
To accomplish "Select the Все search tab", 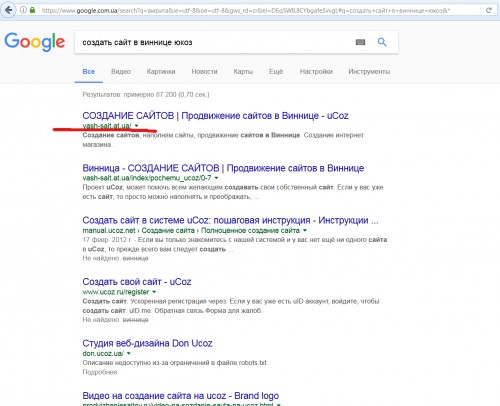I will 89,72.
